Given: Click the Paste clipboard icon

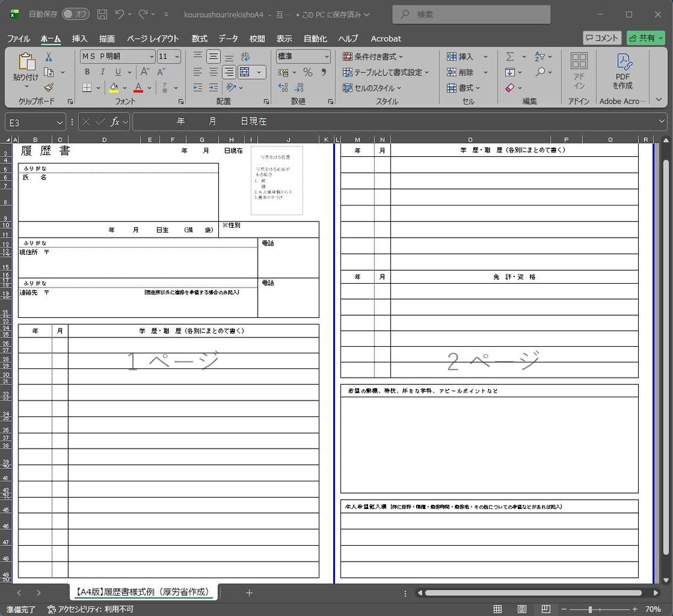Looking at the screenshot, I should tap(26, 61).
